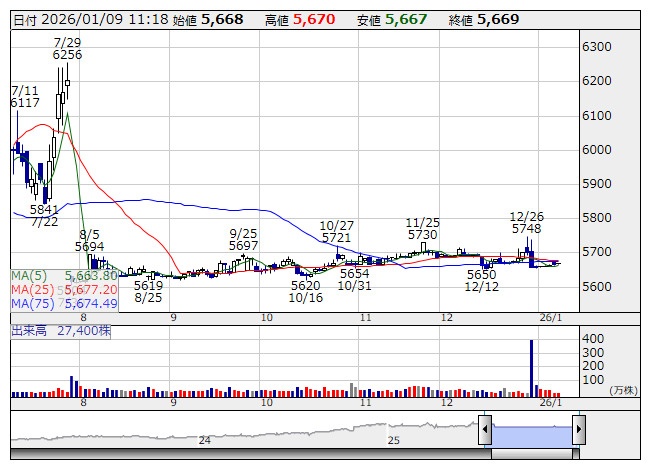Click the horizontal scrollbar thumb below navigator
The image size is (653, 470).
click(x=531, y=455)
